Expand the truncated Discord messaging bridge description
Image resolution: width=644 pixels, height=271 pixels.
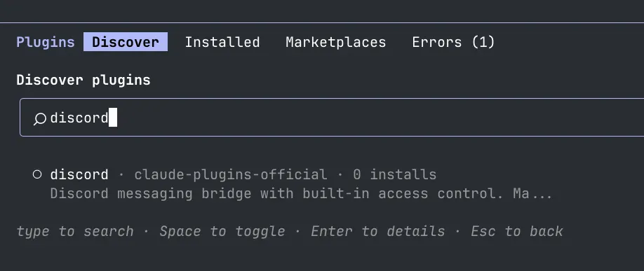tap(301, 193)
